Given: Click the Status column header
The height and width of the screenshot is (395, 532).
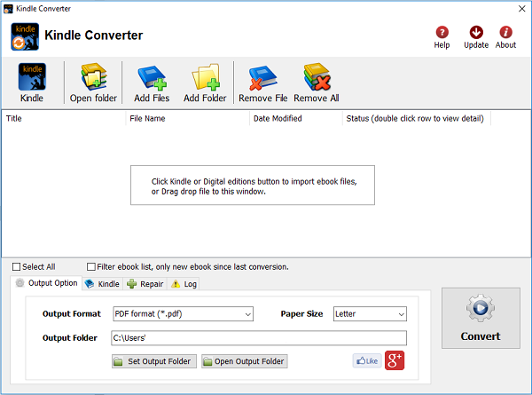Looking at the screenshot, I should click(x=417, y=119).
